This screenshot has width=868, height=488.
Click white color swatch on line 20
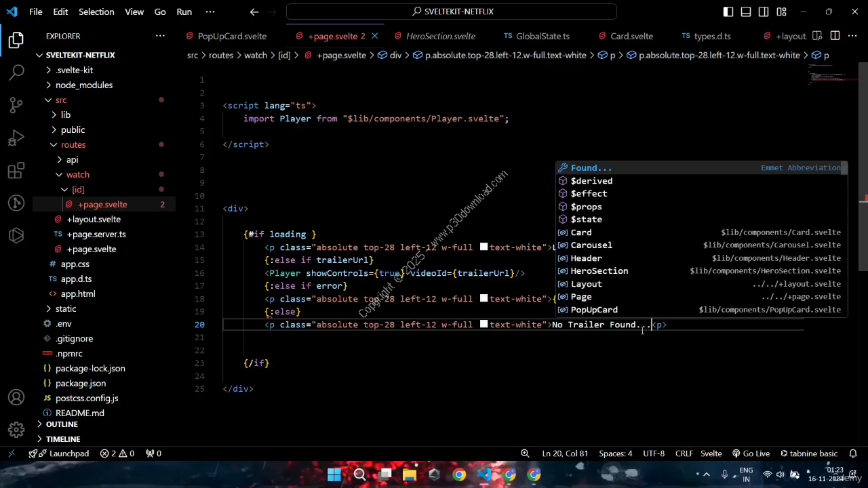[x=484, y=325]
